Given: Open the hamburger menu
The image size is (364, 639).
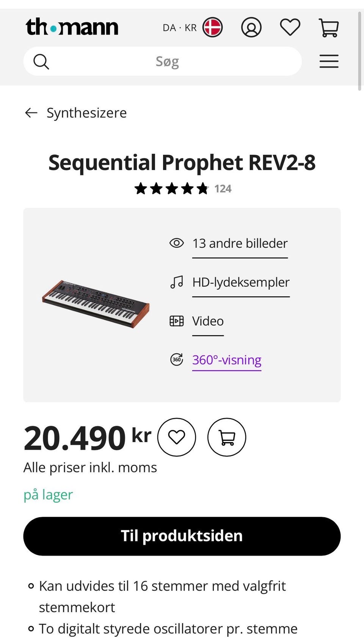Looking at the screenshot, I should [329, 61].
